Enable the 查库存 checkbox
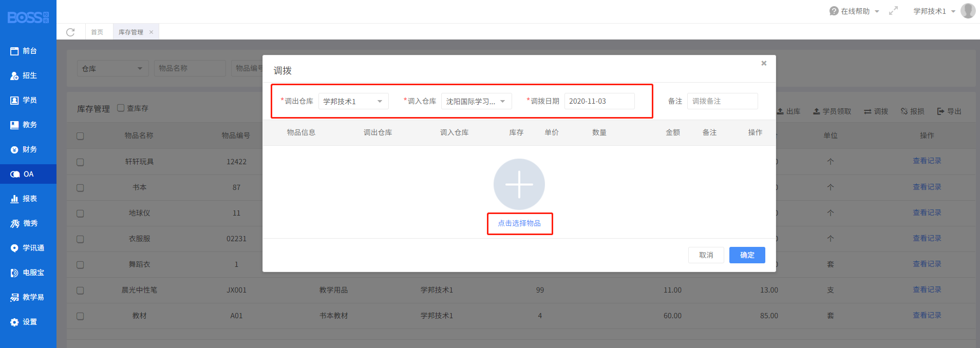980x348 pixels. click(x=121, y=108)
